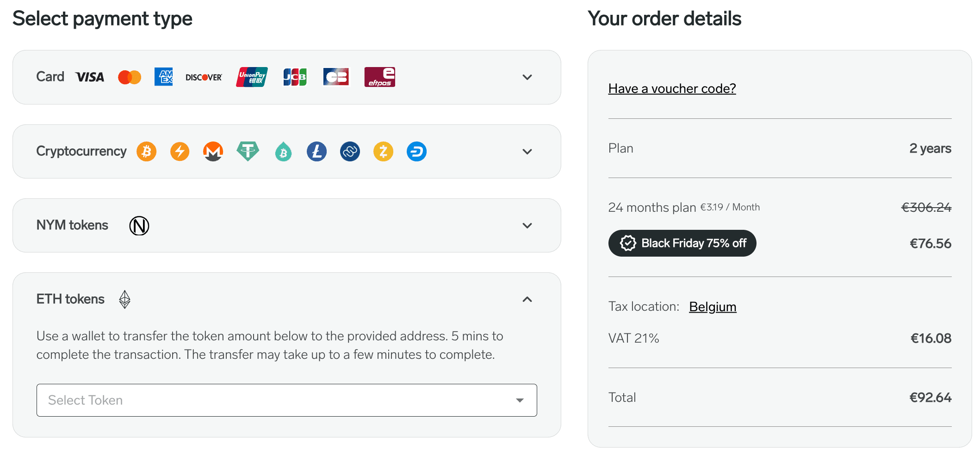Click the Bitcoin icon
The height and width of the screenshot is (455, 980).
(x=146, y=152)
